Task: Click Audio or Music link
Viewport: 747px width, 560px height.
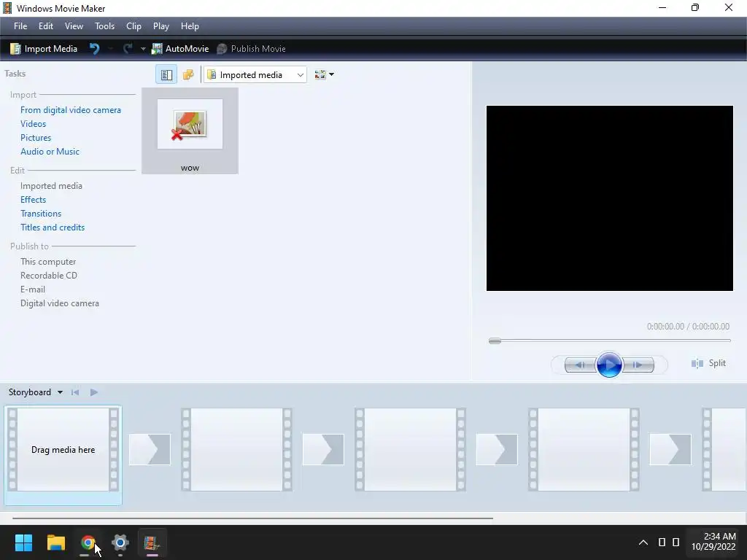Action: [x=50, y=152]
